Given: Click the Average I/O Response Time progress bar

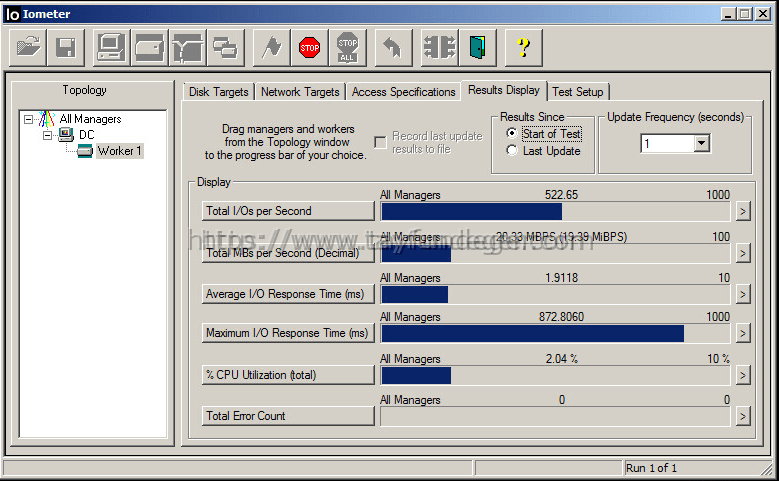Looking at the screenshot, I should pos(555,295).
